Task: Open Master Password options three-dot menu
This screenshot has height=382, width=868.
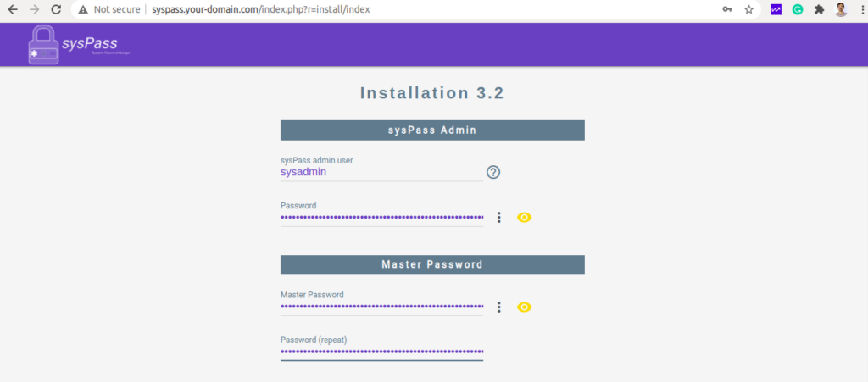Action: 498,307
